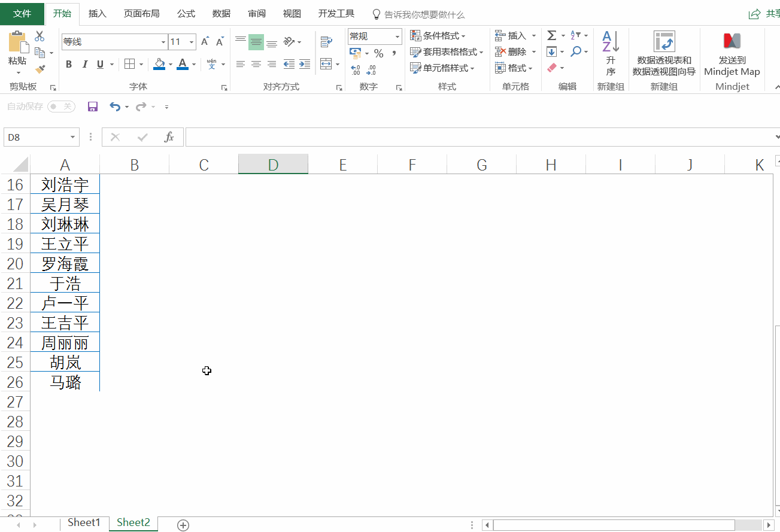Apply Bold formatting with B icon
The height and width of the screenshot is (532, 780).
pos(69,64)
